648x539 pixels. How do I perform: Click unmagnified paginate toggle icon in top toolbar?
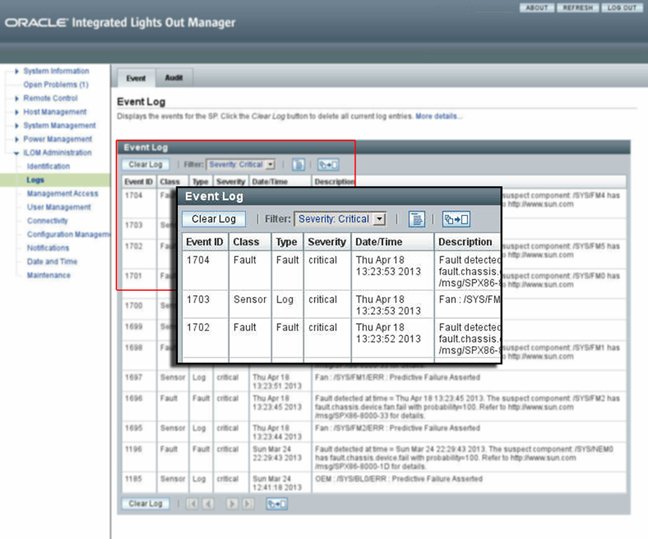point(328,165)
